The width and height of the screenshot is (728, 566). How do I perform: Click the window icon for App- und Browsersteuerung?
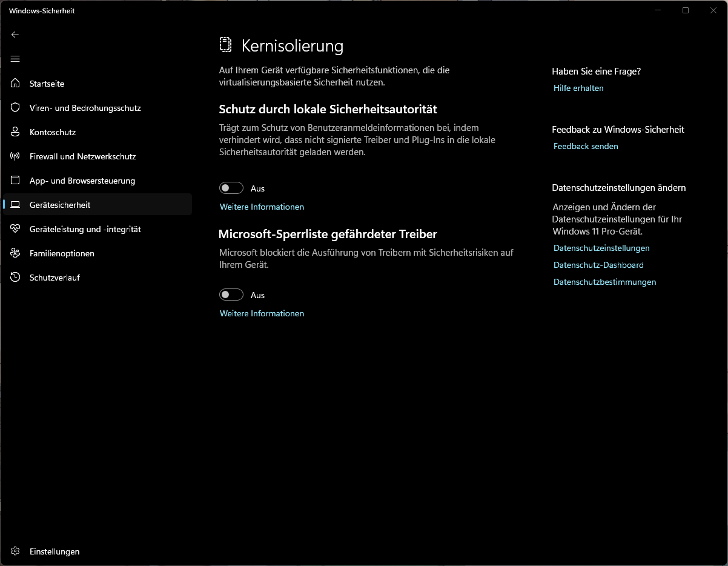[16, 180]
